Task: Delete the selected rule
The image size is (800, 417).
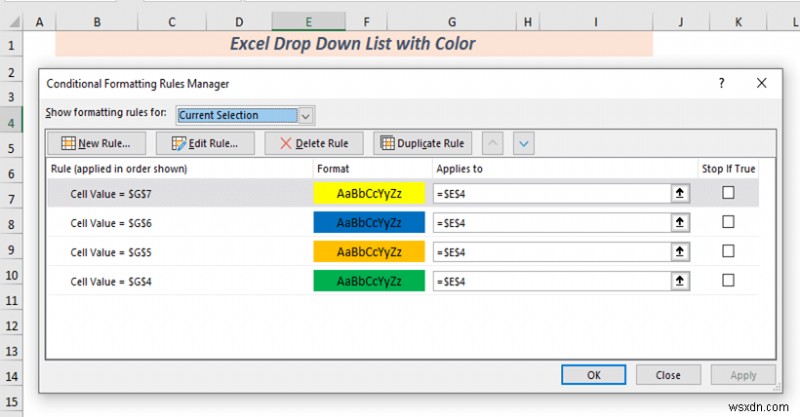Action: pyautogui.click(x=314, y=143)
